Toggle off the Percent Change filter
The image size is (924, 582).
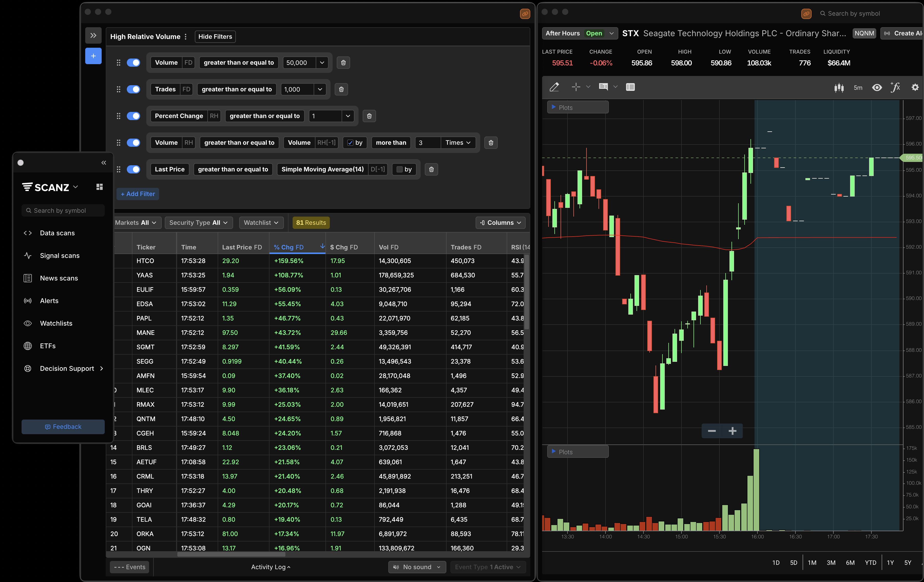pos(133,116)
